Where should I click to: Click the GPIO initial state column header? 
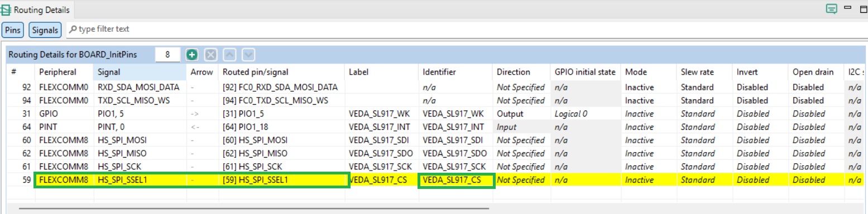point(586,72)
